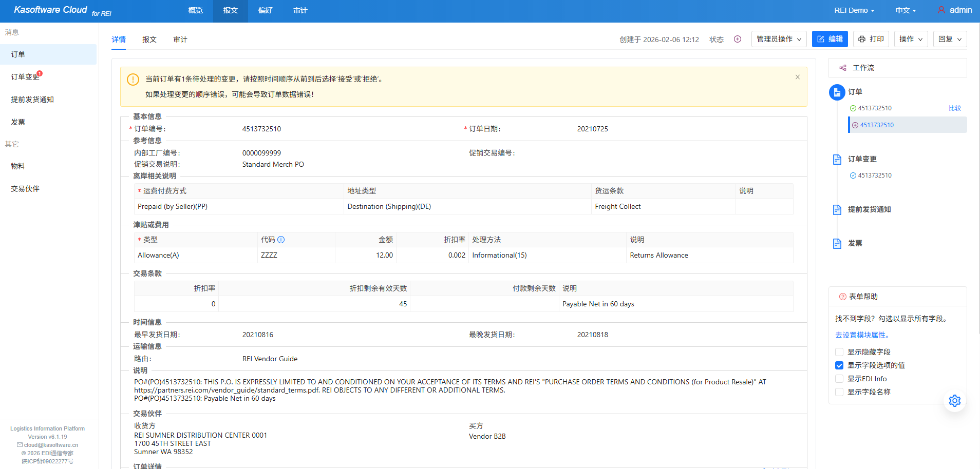Open the 管理员操作 dropdown

778,40
